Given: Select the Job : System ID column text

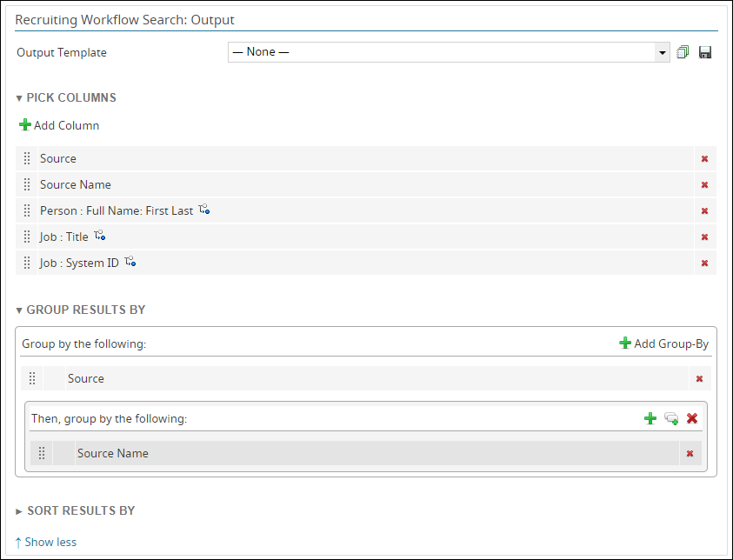Looking at the screenshot, I should coord(79,263).
